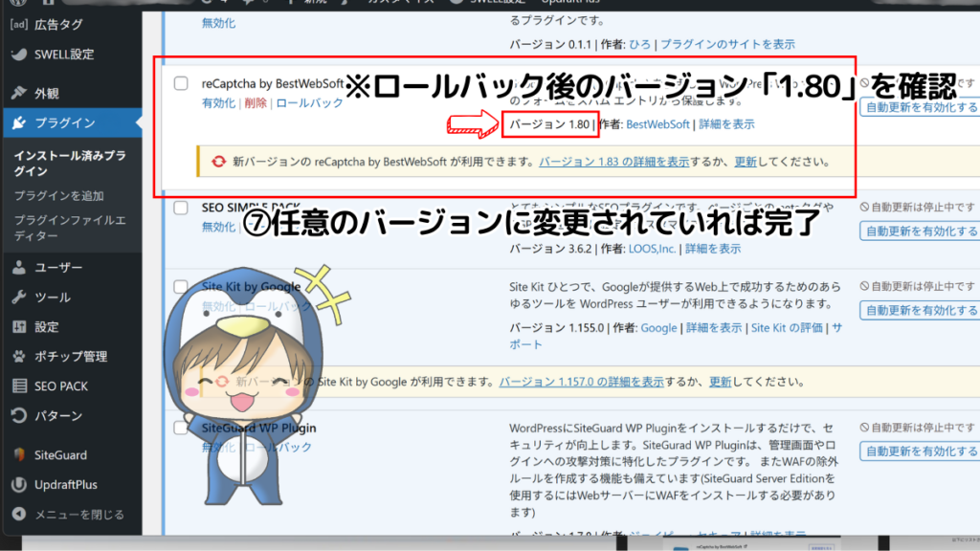The width and height of the screenshot is (980, 551).
Task: Click 詳細を表示 for reCaptcha plugin
Action: click(726, 124)
